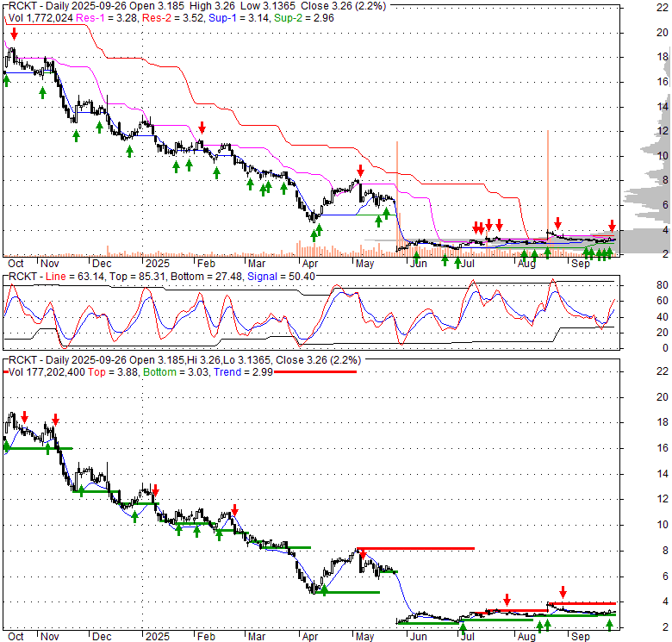
Task: Click the 'Vol 177,202,400' label in bottom chart
Action: [x=47, y=372]
